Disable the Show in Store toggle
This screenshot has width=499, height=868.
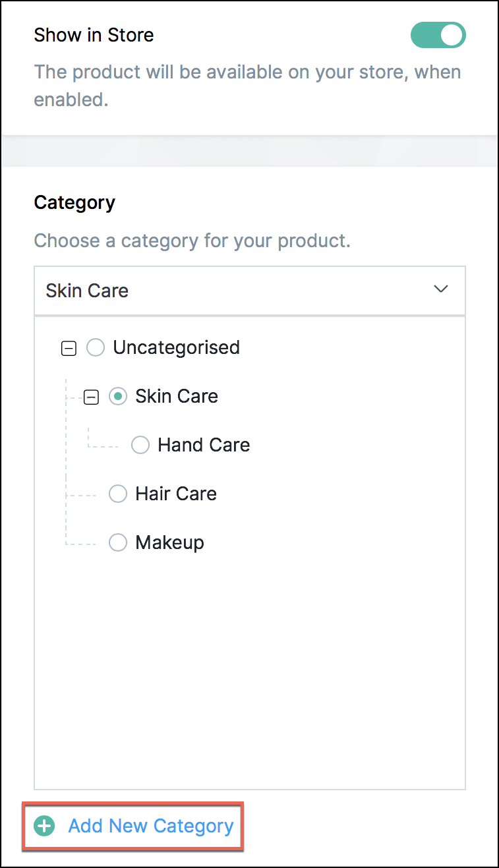(x=438, y=35)
